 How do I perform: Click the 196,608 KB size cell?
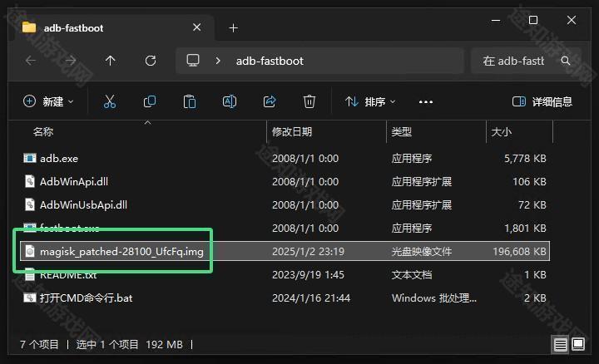click(519, 252)
